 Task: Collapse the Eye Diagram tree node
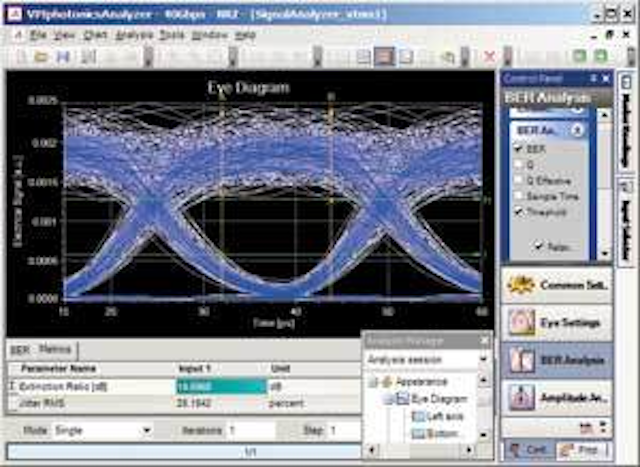[388, 399]
